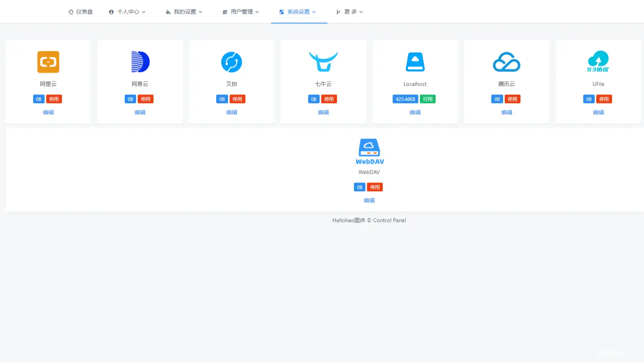This screenshot has width=644, height=363.
Task: Click the Hellohao图床 © Control Panel footer
Action: click(369, 220)
